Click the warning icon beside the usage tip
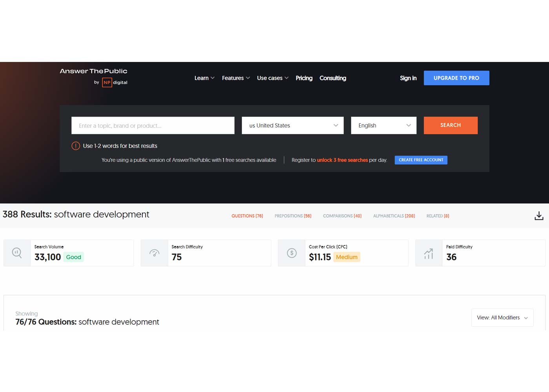 pyautogui.click(x=76, y=146)
